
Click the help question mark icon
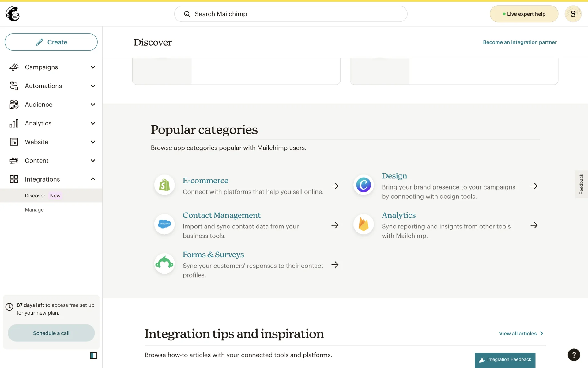pyautogui.click(x=574, y=355)
